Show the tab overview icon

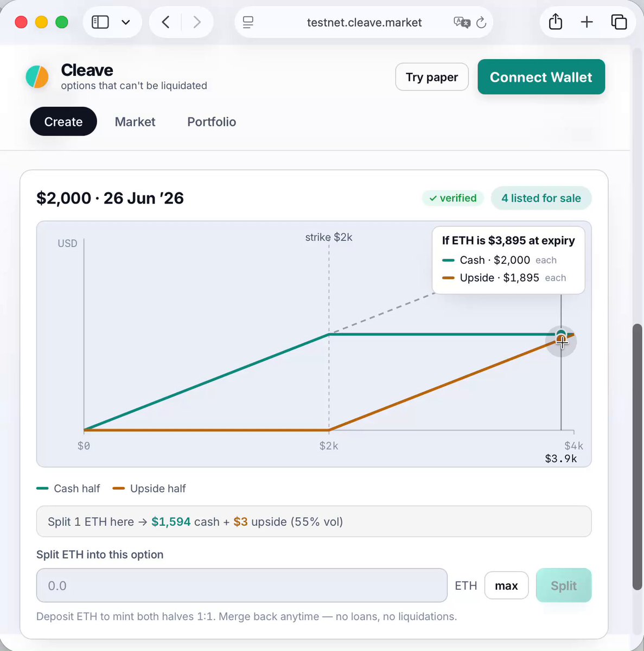[619, 22]
